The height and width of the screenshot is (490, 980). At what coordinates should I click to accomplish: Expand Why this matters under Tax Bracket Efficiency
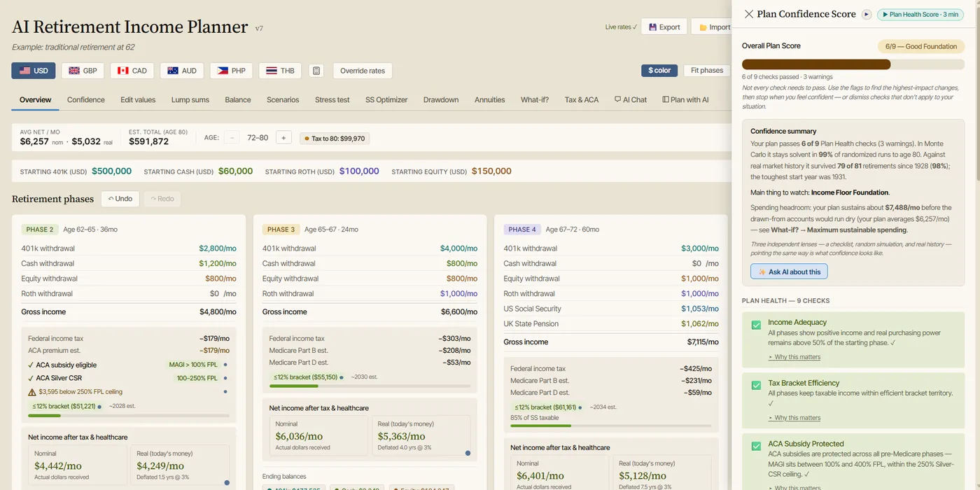794,418
